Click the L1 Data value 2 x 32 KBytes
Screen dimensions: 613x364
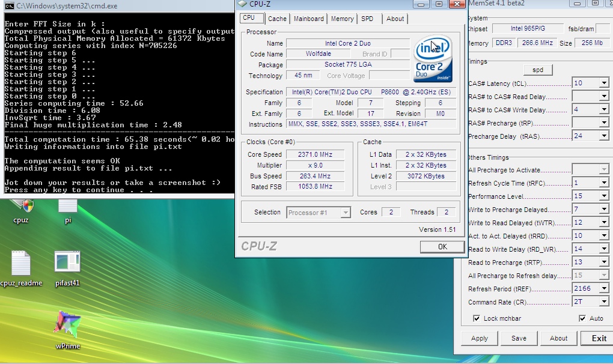pos(425,154)
